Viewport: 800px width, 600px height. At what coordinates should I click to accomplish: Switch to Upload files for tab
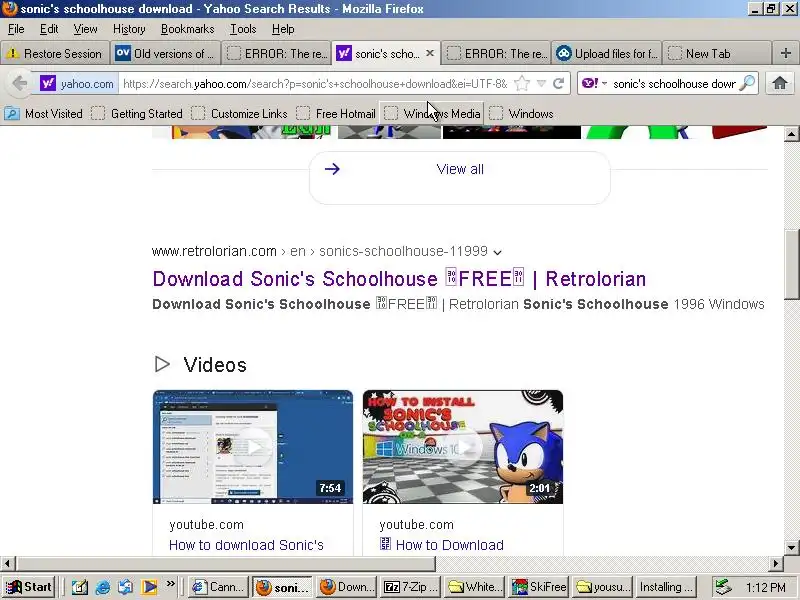pyautogui.click(x=607, y=53)
